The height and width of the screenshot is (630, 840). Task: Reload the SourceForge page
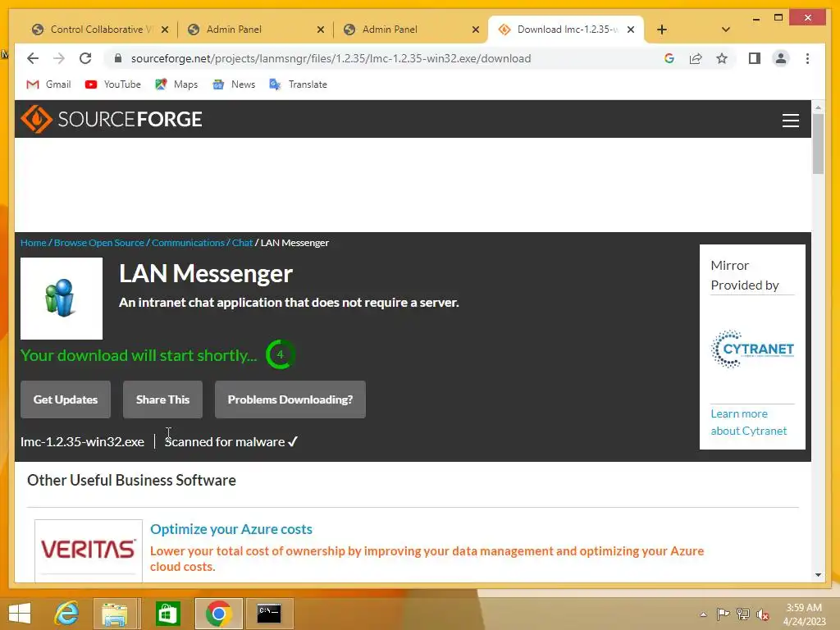(85, 58)
